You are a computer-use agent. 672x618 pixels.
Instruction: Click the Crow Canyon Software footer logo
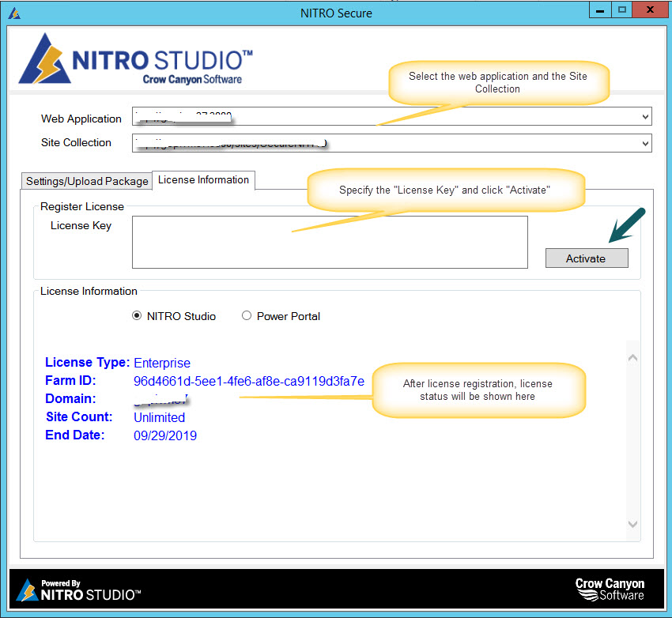610,590
